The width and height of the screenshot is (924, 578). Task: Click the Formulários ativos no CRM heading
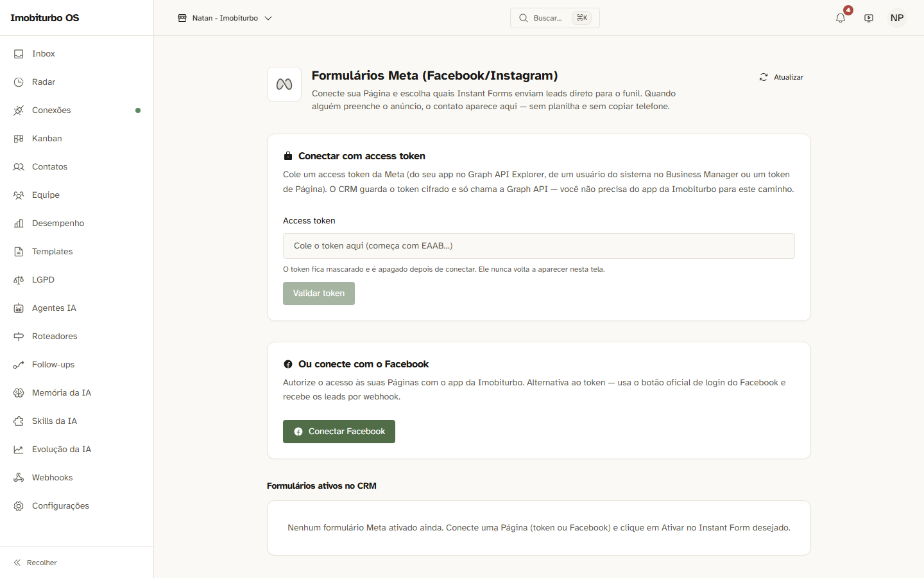[321, 486]
